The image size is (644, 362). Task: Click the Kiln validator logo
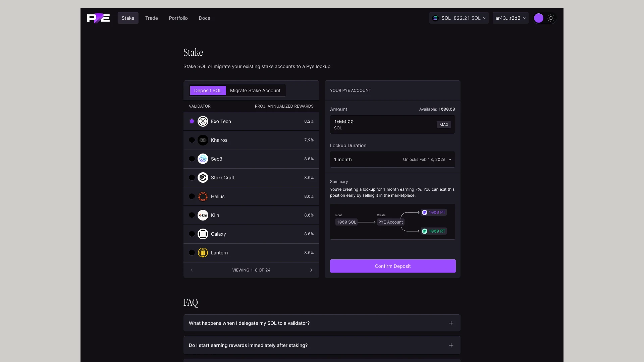tap(203, 215)
